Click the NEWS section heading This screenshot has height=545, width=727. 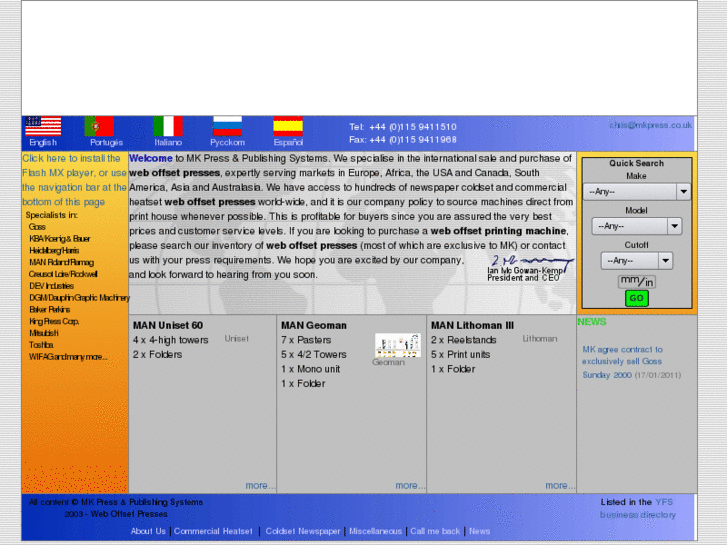click(592, 322)
